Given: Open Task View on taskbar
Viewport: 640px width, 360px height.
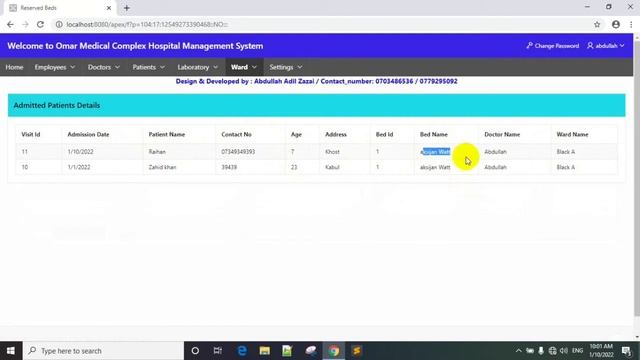Looking at the screenshot, I should (218, 351).
